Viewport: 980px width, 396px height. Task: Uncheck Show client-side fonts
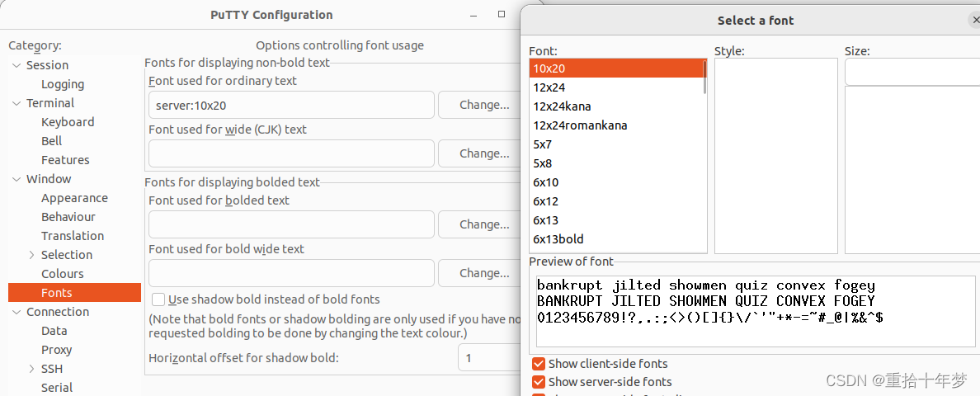click(538, 364)
